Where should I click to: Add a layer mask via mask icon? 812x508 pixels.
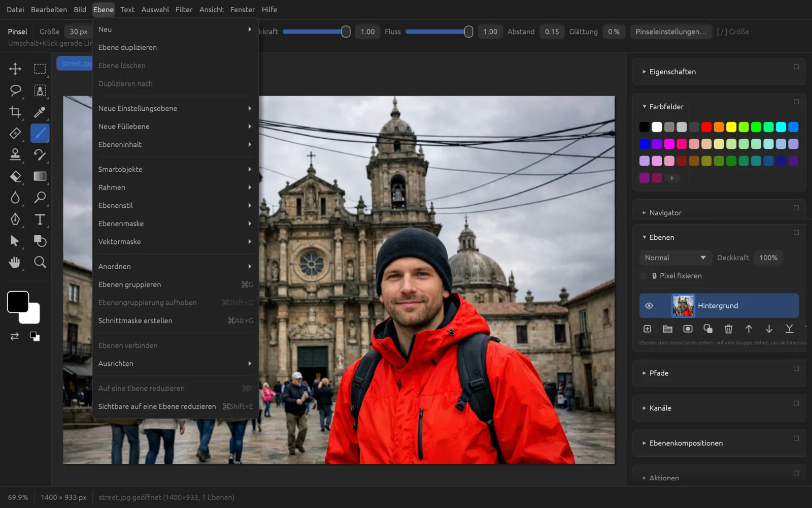coord(688,329)
